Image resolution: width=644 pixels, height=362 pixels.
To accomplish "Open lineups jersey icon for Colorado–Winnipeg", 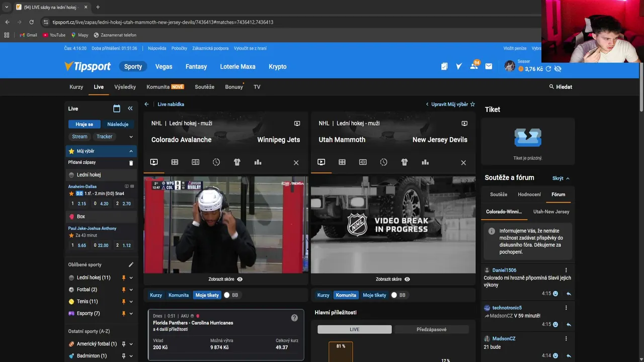I will pos(237,162).
